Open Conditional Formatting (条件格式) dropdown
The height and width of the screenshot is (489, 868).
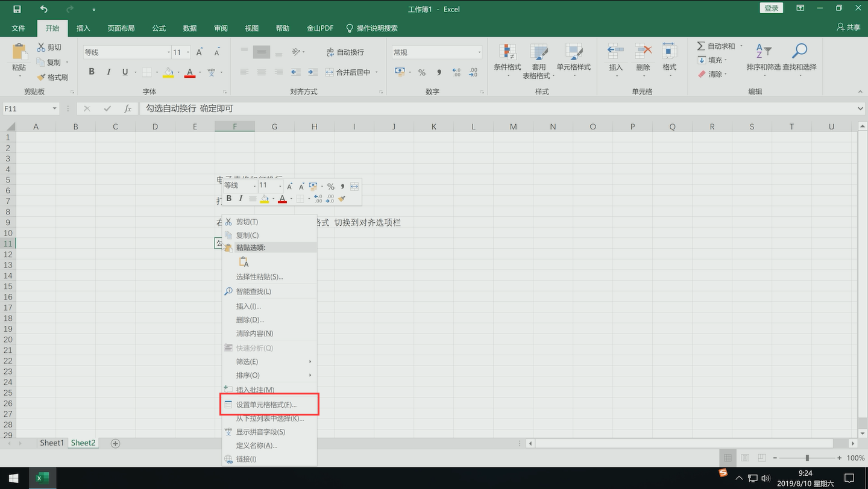[507, 61]
